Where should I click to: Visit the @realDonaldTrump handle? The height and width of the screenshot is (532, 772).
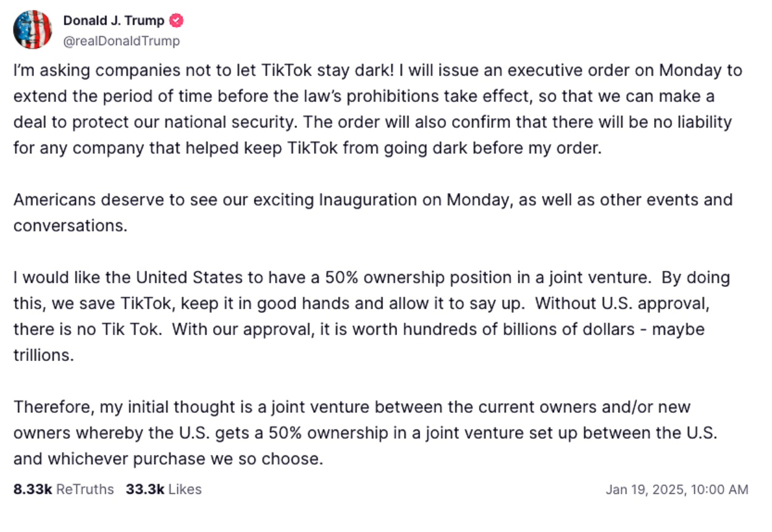(122, 41)
